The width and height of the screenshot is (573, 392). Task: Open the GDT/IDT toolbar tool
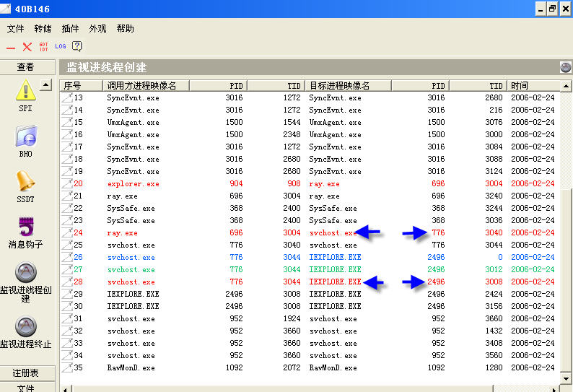[43, 47]
